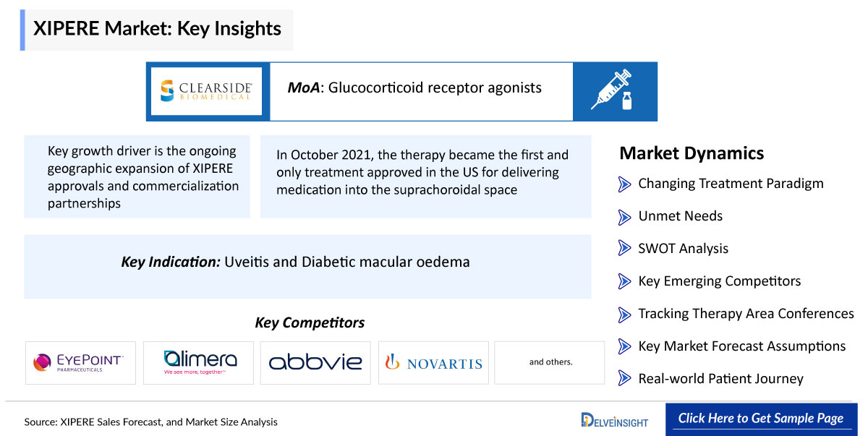The image size is (868, 436).
Task: Select Tracking Therapy Area Conferences item
Action: (745, 314)
